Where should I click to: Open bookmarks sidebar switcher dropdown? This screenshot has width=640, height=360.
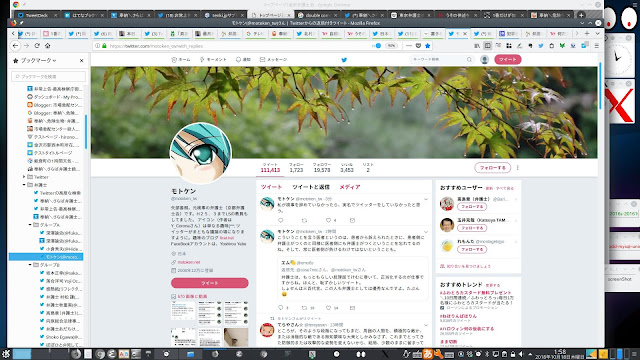(38, 60)
